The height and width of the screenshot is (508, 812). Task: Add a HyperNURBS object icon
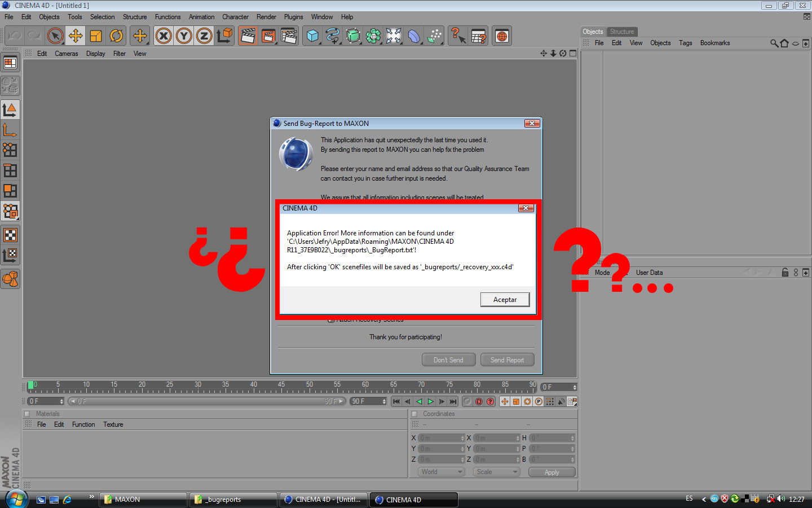[x=353, y=36]
